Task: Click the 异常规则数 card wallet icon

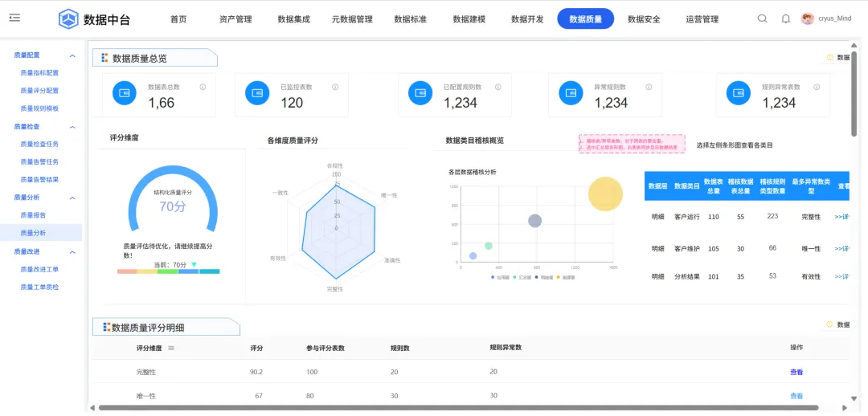Action: point(571,93)
